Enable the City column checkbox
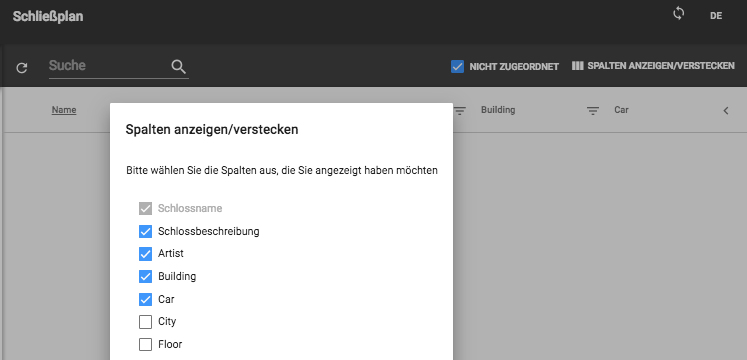 [x=145, y=322]
